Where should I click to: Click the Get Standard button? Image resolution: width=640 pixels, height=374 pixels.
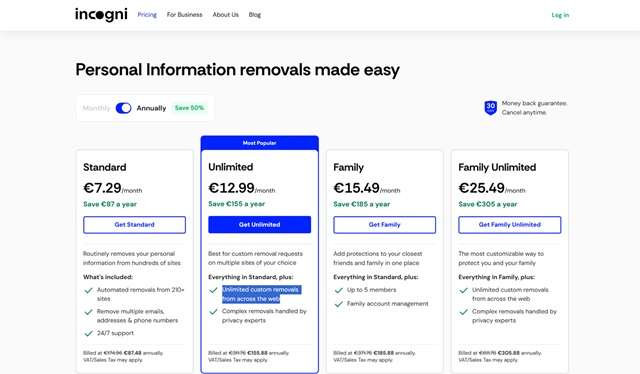134,225
